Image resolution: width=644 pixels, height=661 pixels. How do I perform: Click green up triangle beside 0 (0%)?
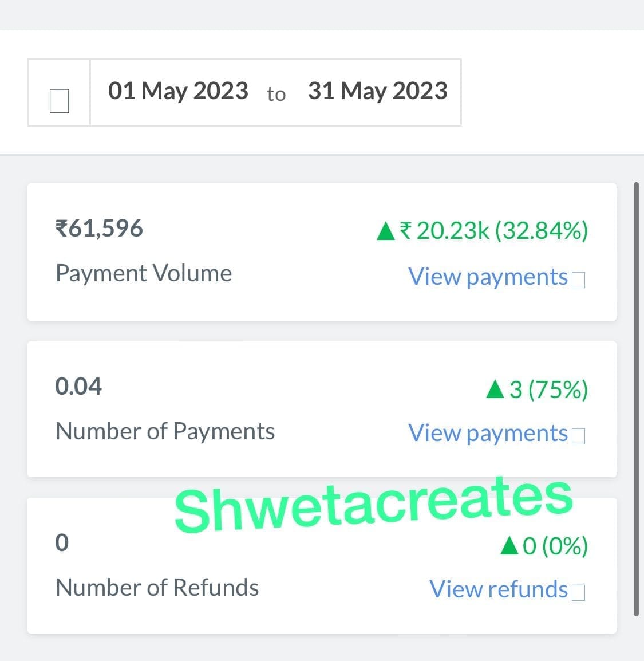tap(509, 546)
